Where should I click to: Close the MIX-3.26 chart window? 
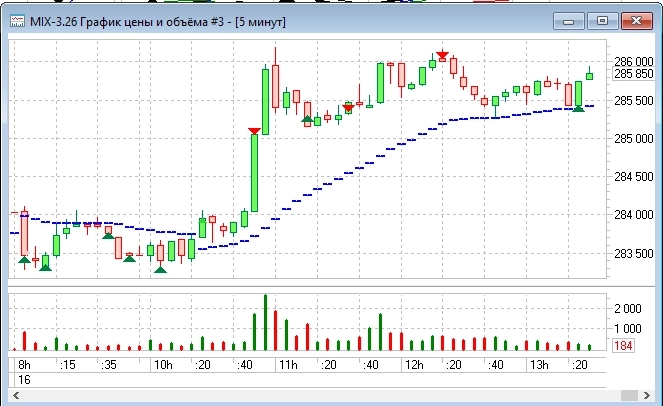(634, 19)
